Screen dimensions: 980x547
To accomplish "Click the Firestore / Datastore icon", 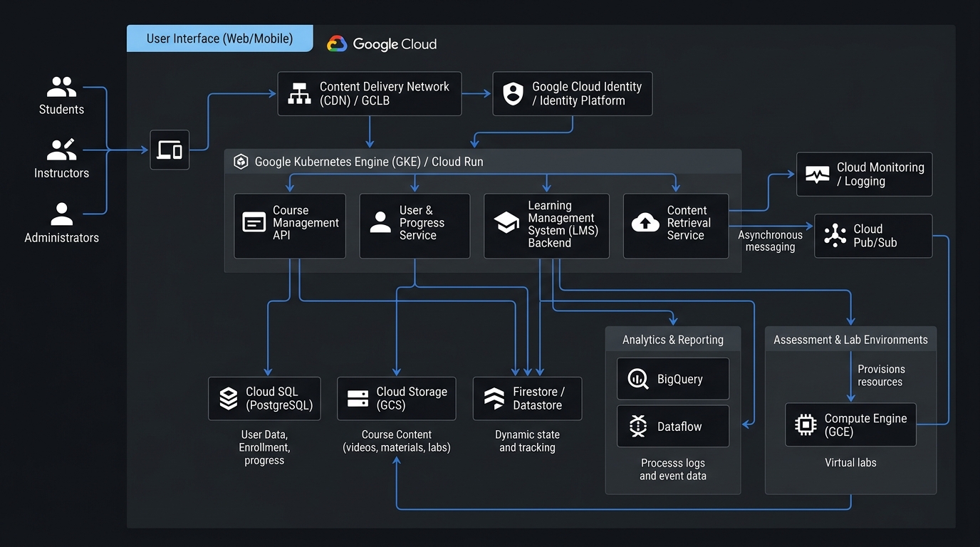I will [x=494, y=399].
